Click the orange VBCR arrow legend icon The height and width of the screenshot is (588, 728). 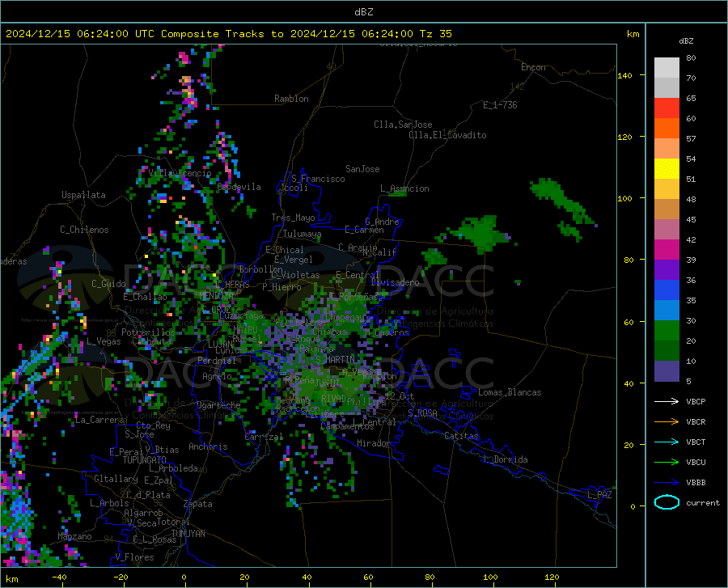tap(667, 421)
